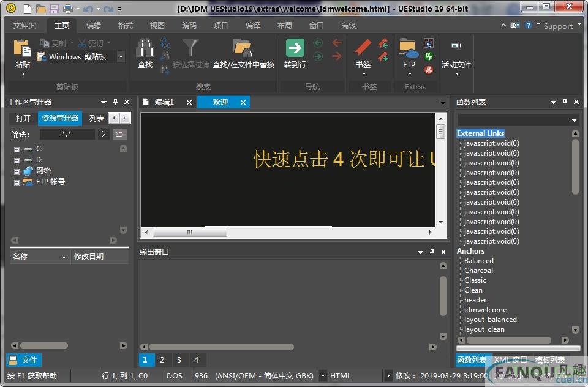Viewport: 588px width, 387px height.
Task: Pin the Workspace Manager (工作区管理器) panel
Action: [x=116, y=102]
